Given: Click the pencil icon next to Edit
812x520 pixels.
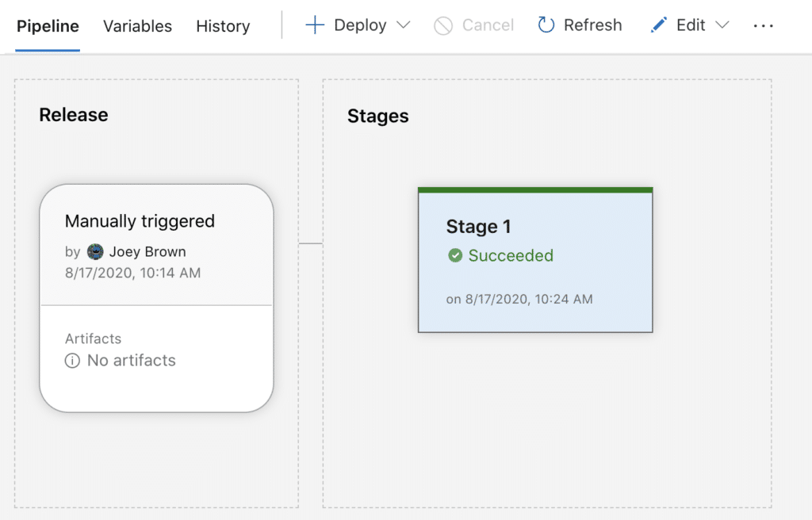Looking at the screenshot, I should pos(658,25).
